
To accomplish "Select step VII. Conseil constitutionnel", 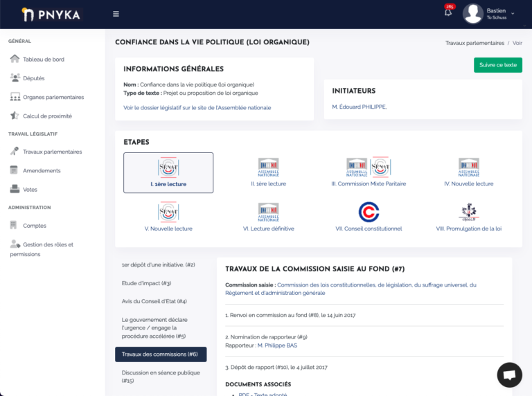I will pos(369,229).
